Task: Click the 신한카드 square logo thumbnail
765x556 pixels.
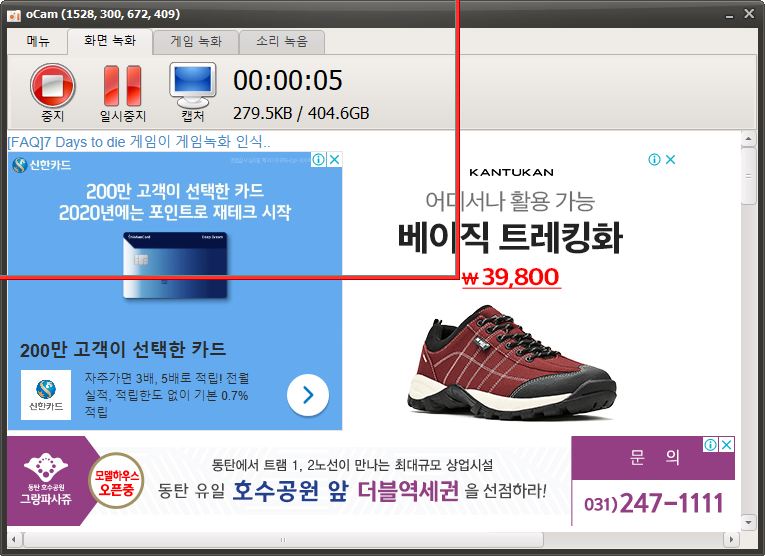Action: click(x=46, y=395)
